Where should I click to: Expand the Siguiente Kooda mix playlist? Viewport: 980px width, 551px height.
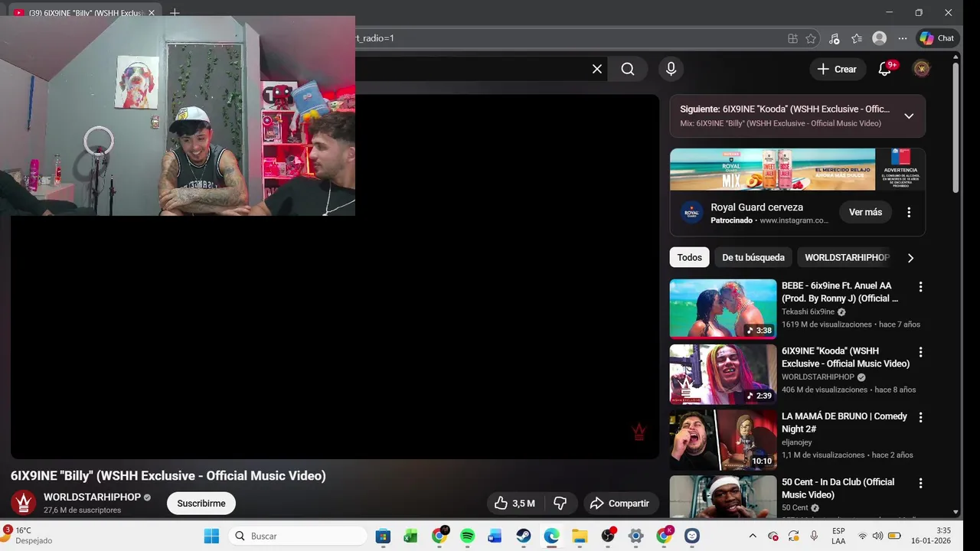[909, 116]
